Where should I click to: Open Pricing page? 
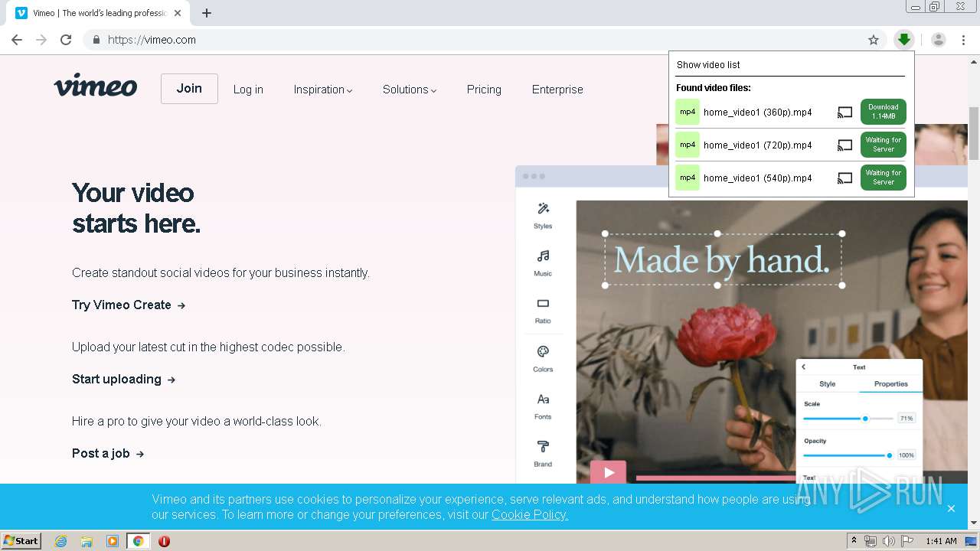(484, 90)
